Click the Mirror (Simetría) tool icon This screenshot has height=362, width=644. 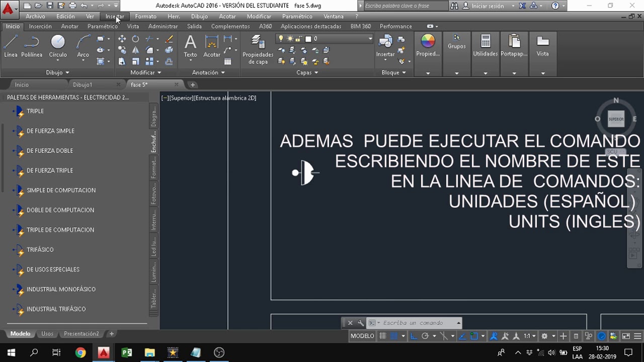click(x=135, y=50)
